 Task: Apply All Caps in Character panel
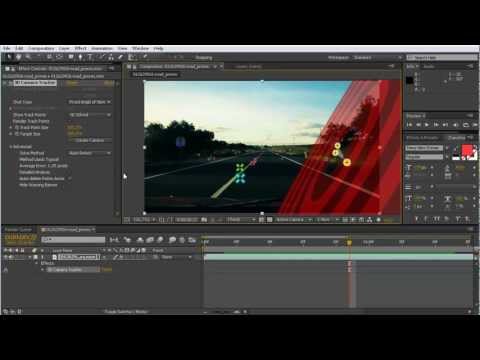(x=437, y=219)
